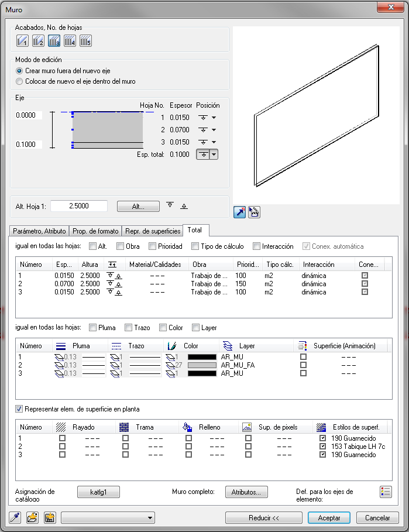
Task: Select 5-layer wall icon
Action: coord(86,41)
